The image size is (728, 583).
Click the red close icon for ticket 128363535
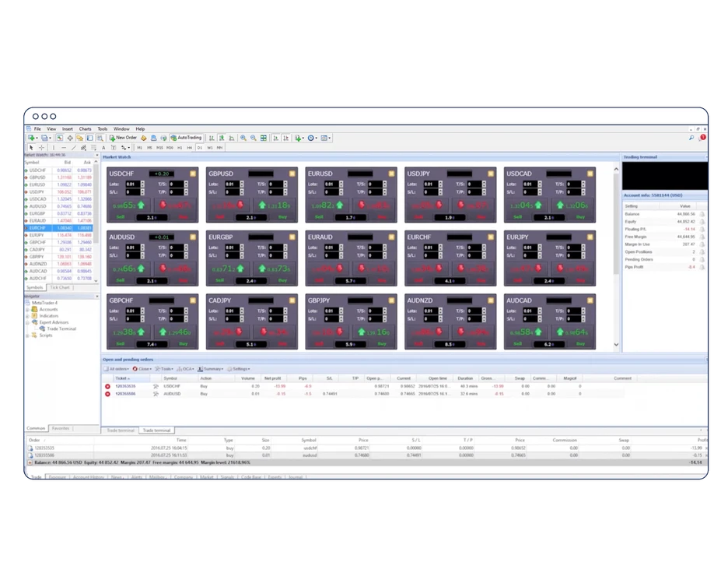pos(107,387)
